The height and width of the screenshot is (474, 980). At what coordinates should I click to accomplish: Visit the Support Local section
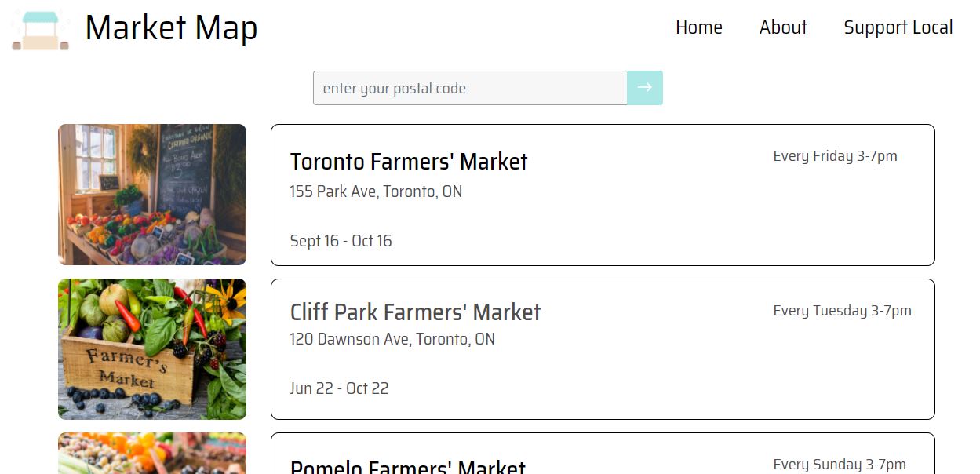[898, 27]
